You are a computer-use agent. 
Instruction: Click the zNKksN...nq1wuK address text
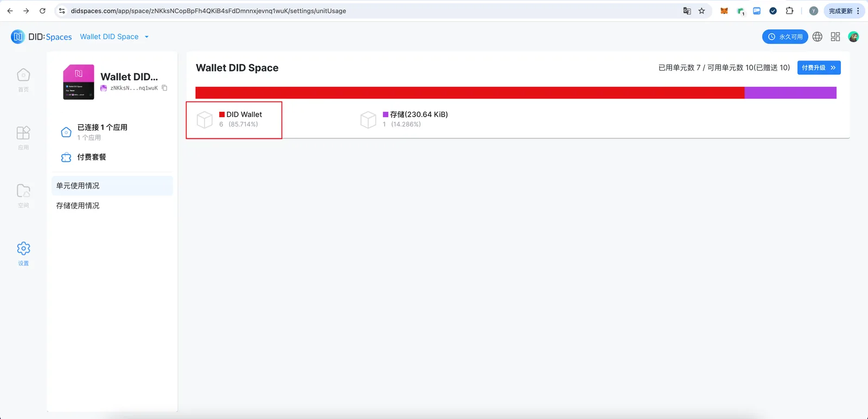point(134,88)
